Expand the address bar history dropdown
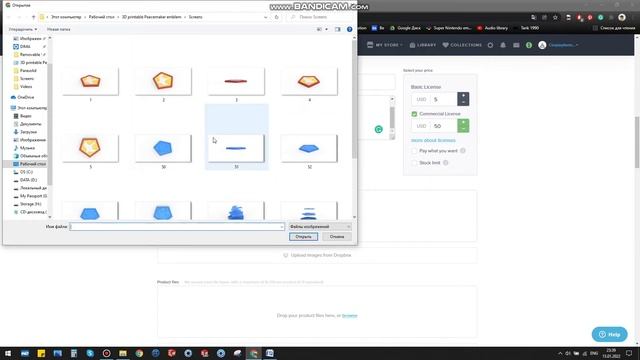This screenshot has width=640, height=360. (x=266, y=17)
